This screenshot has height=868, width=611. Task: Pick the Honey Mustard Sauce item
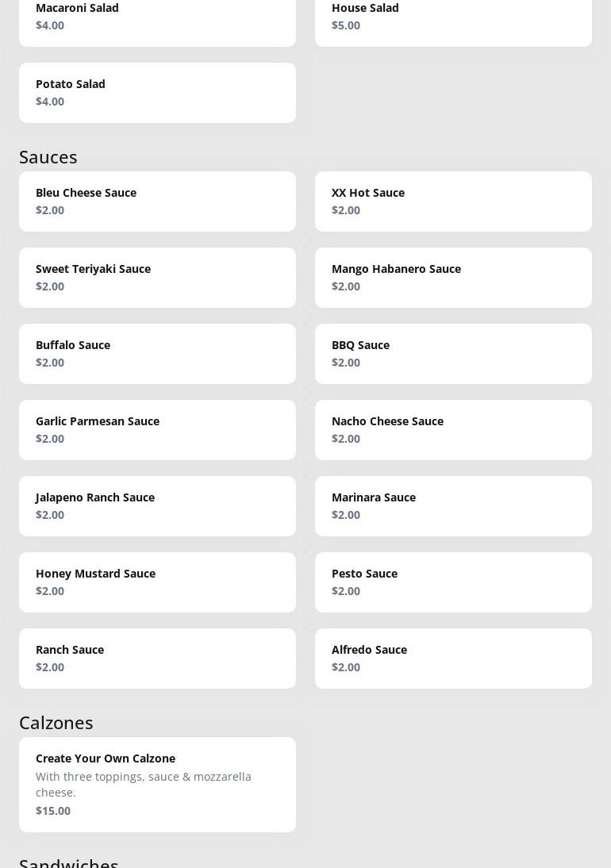coord(157,582)
